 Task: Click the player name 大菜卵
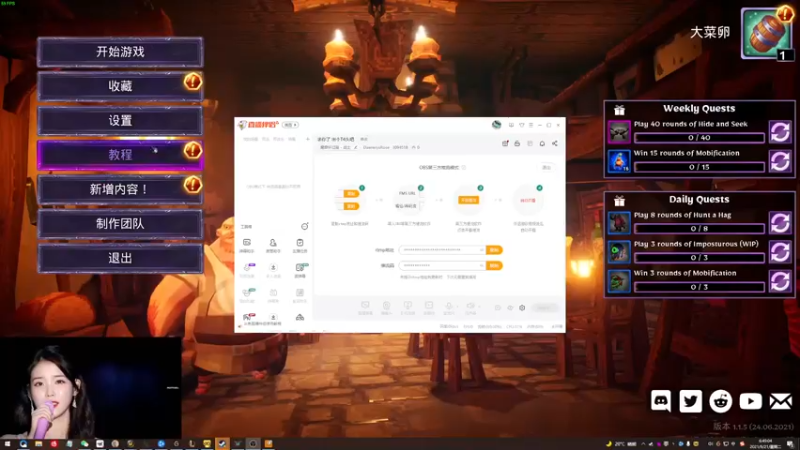pos(710,32)
